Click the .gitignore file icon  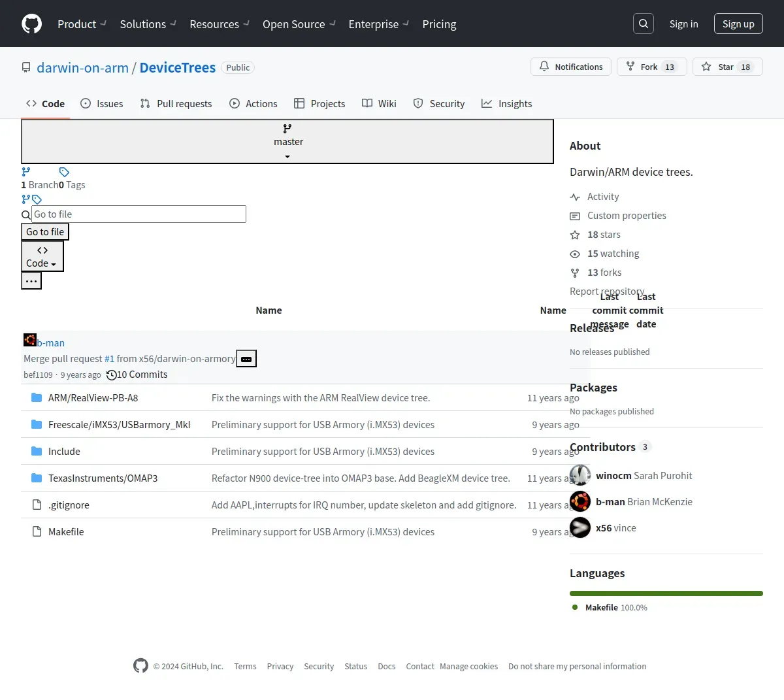coord(37,505)
